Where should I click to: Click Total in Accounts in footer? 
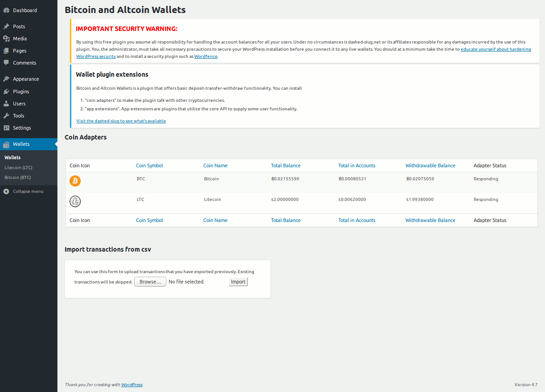[x=357, y=220]
